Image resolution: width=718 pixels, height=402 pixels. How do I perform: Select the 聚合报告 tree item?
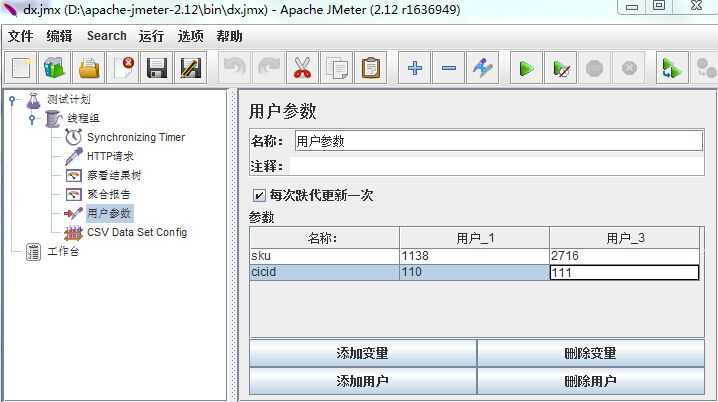109,195
